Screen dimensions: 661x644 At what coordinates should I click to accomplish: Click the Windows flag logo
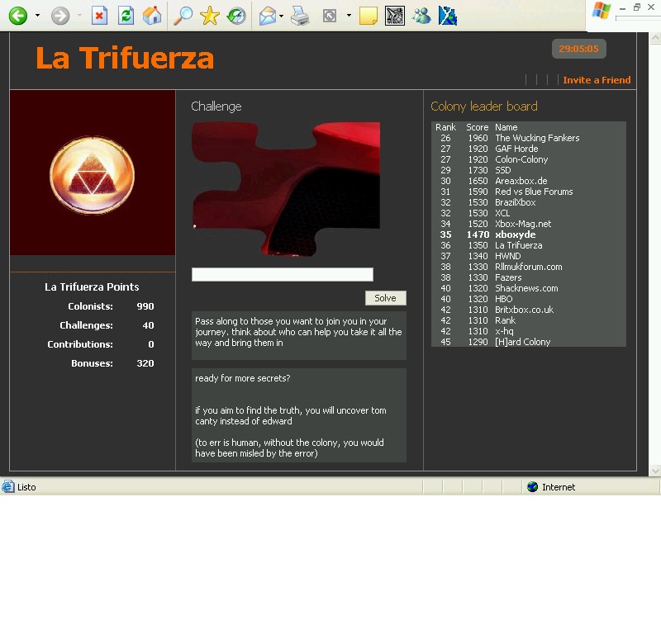pos(602,11)
